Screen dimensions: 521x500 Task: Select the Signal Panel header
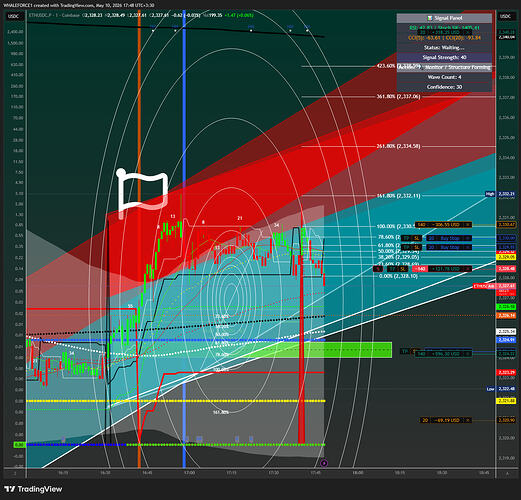coord(444,18)
